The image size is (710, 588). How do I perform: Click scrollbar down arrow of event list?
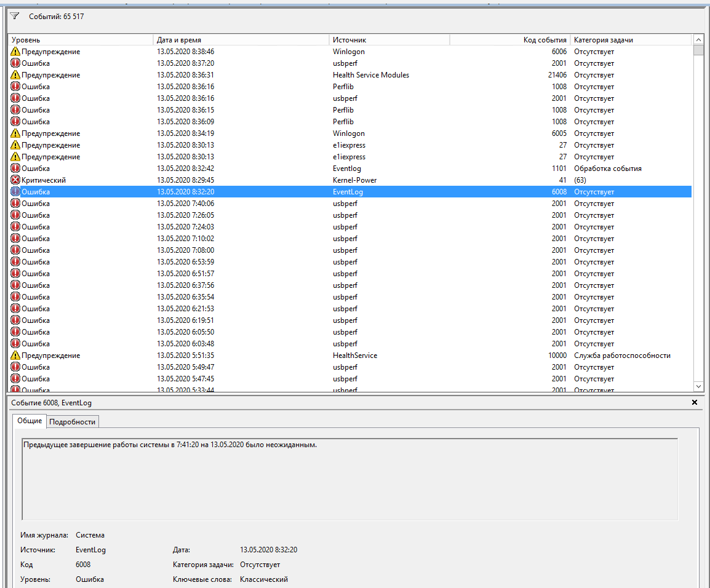pyautogui.click(x=698, y=387)
